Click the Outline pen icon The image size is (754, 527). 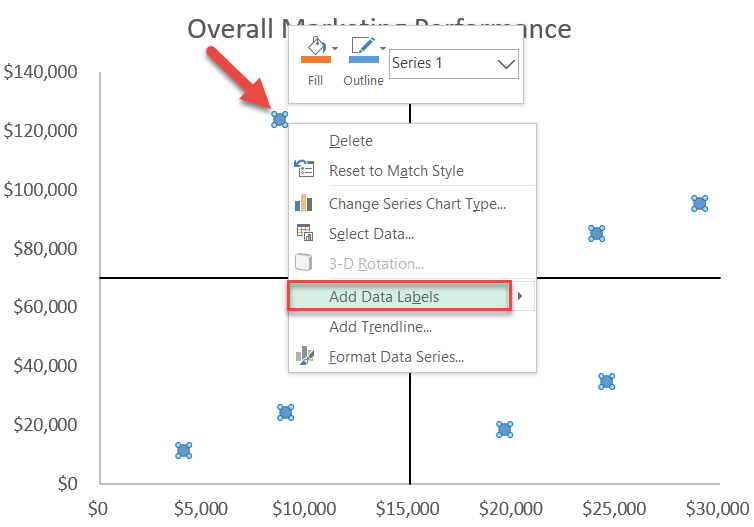click(363, 46)
